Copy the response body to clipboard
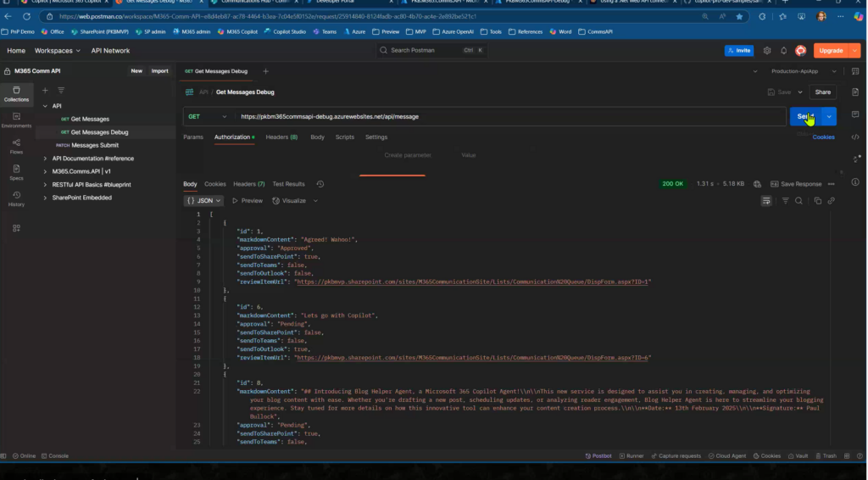Viewport: 868px width, 480px height. coord(818,201)
